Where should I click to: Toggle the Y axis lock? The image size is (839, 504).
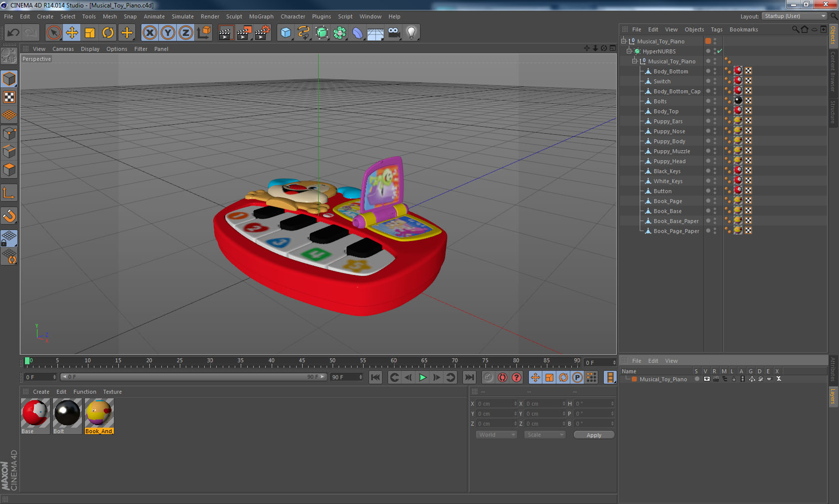point(168,33)
